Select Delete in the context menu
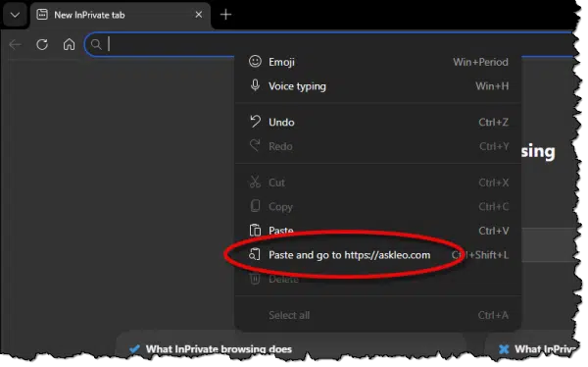 (x=378, y=279)
